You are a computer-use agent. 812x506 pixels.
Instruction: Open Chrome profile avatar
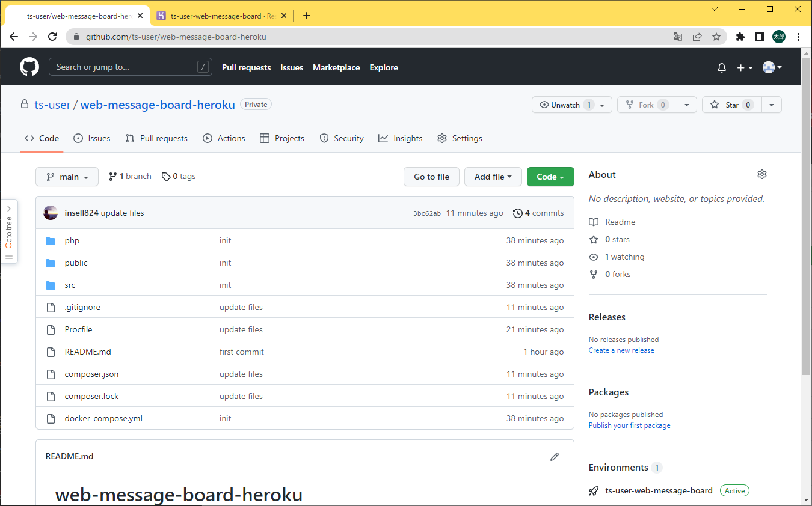pos(779,37)
